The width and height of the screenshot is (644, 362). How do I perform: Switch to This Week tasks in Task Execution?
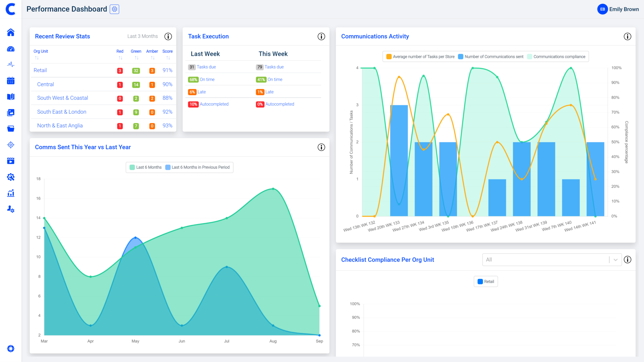pos(273,54)
